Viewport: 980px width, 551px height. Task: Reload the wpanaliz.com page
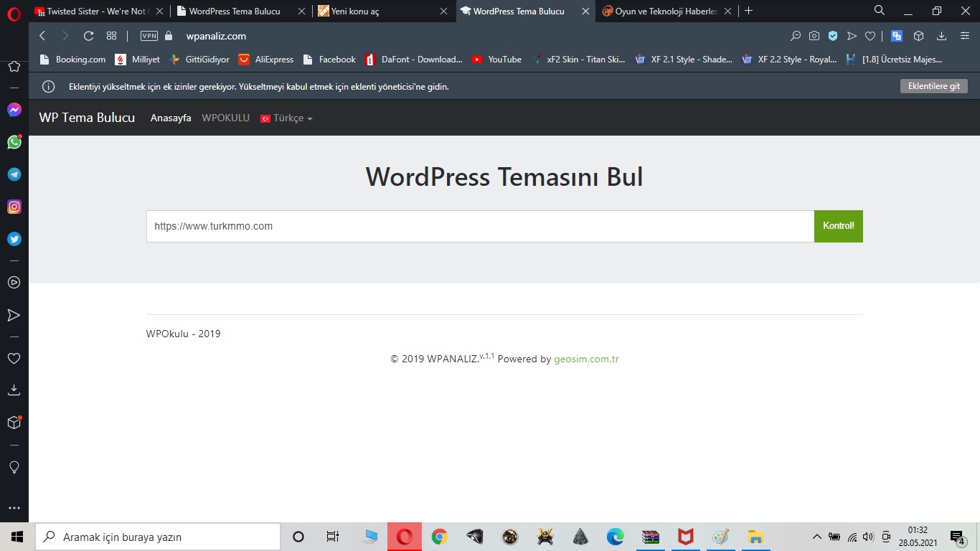[88, 36]
